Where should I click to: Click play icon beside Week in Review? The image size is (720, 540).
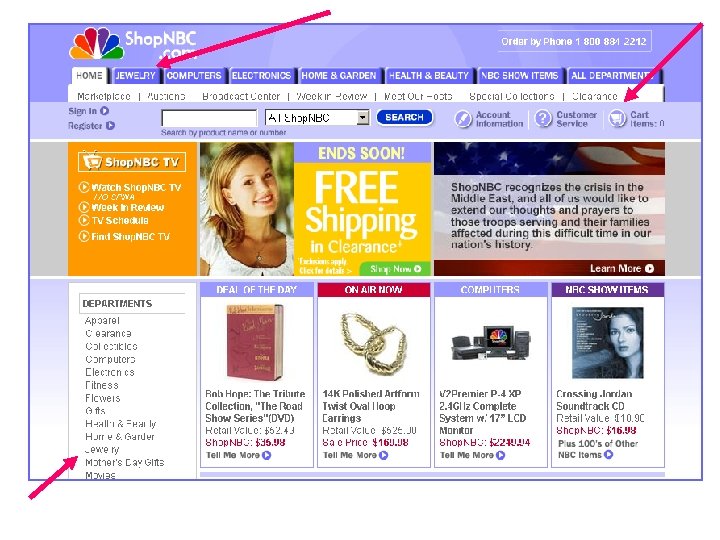coord(84,207)
